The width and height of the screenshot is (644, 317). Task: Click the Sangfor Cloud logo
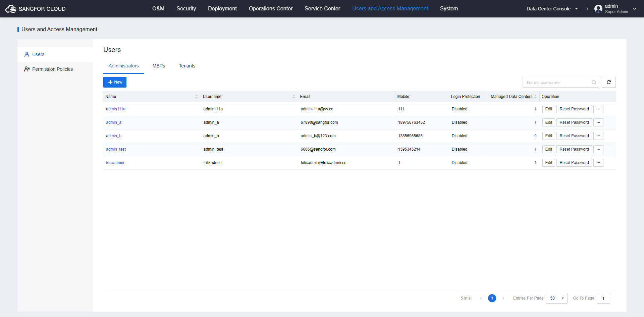pos(36,9)
